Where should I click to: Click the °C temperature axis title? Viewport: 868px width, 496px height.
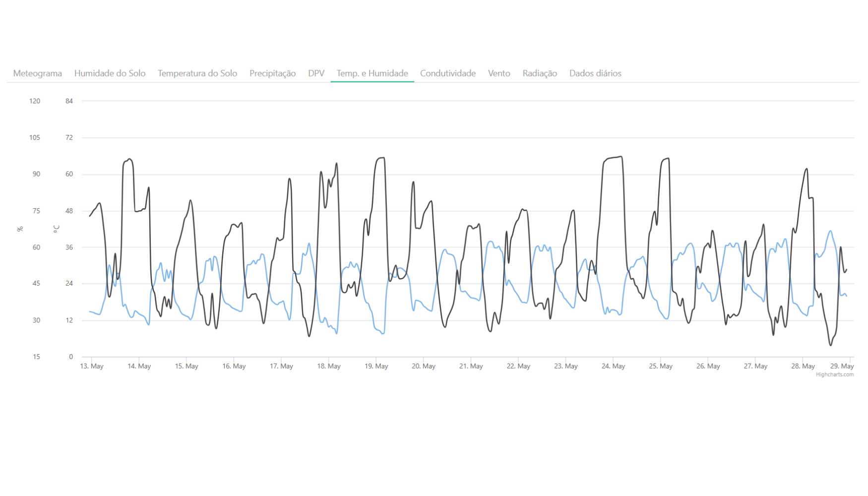[x=57, y=229]
